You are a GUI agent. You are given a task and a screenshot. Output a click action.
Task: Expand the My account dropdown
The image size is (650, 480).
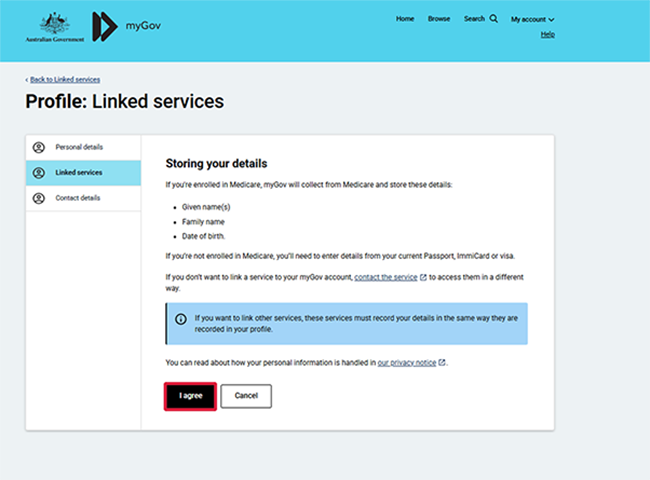click(x=532, y=19)
